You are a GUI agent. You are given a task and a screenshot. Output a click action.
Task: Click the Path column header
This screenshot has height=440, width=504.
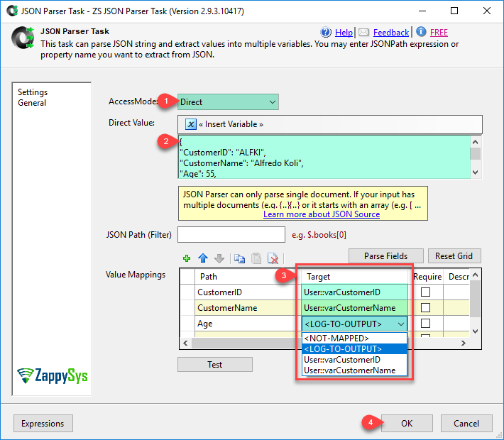click(x=248, y=276)
